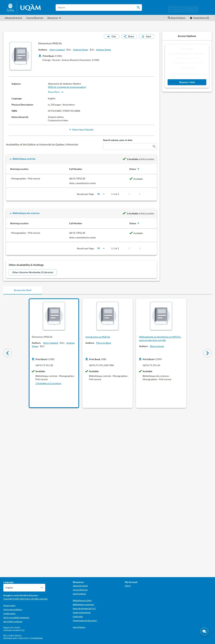Open Saved Items (0) with the star
The width and height of the screenshot is (215, 644).
point(199,18)
